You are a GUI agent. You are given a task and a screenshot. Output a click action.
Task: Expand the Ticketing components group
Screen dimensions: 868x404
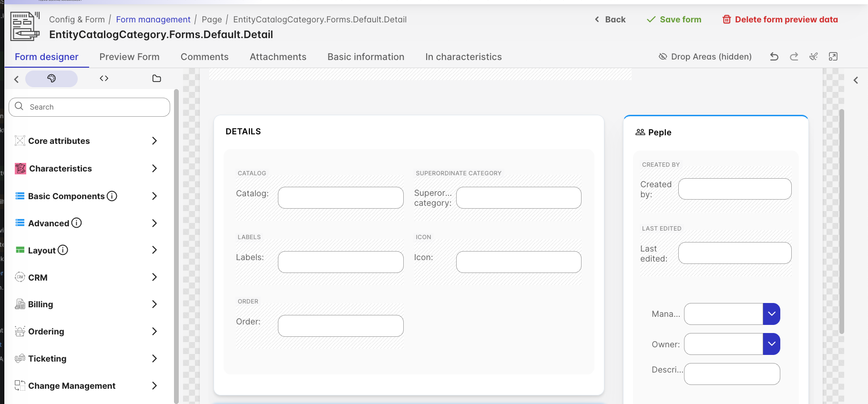click(154, 359)
